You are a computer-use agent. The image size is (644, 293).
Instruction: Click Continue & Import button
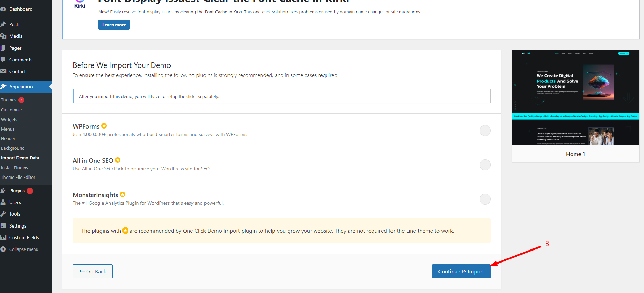(x=461, y=271)
